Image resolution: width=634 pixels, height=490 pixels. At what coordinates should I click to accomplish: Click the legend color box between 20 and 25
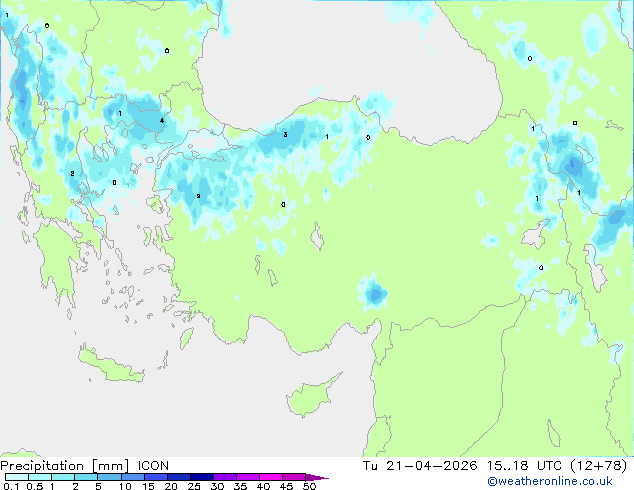pos(179,477)
